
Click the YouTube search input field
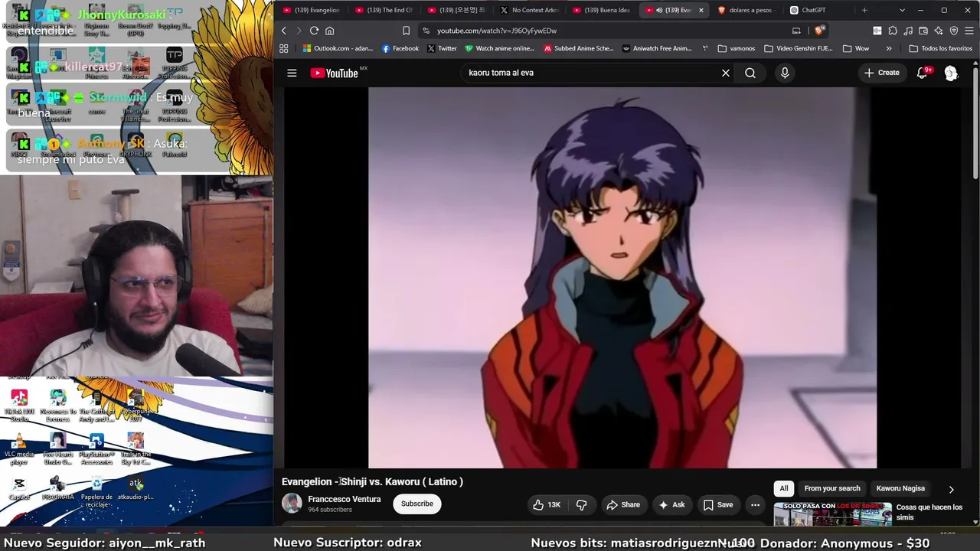tap(590, 73)
